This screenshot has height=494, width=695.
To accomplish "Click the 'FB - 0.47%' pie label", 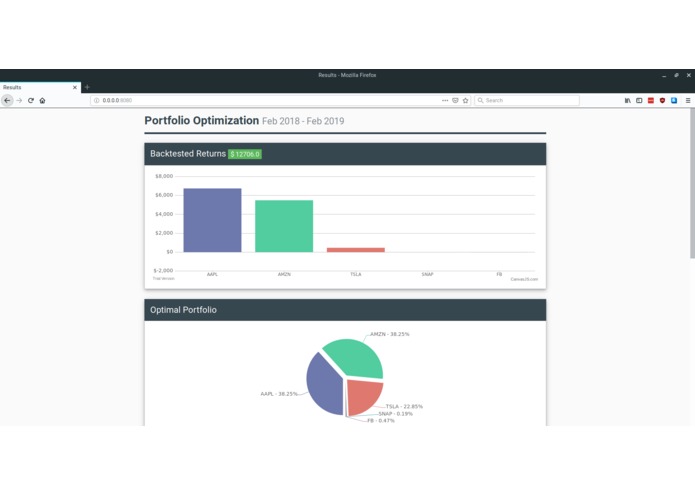I will click(381, 420).
